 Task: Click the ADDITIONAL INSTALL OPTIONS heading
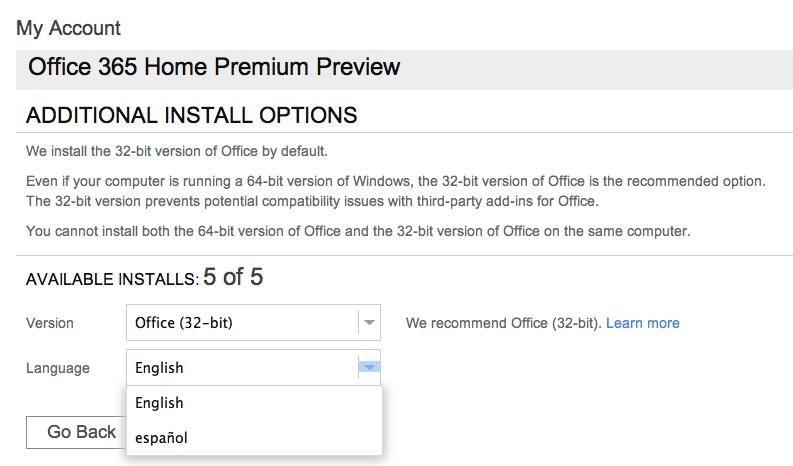click(192, 115)
